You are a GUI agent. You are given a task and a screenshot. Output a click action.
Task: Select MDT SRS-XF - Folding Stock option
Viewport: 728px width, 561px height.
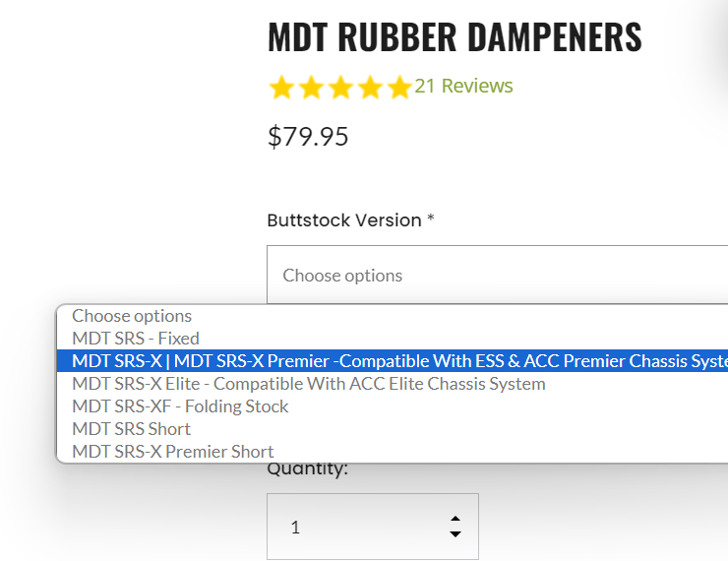pyautogui.click(x=180, y=406)
